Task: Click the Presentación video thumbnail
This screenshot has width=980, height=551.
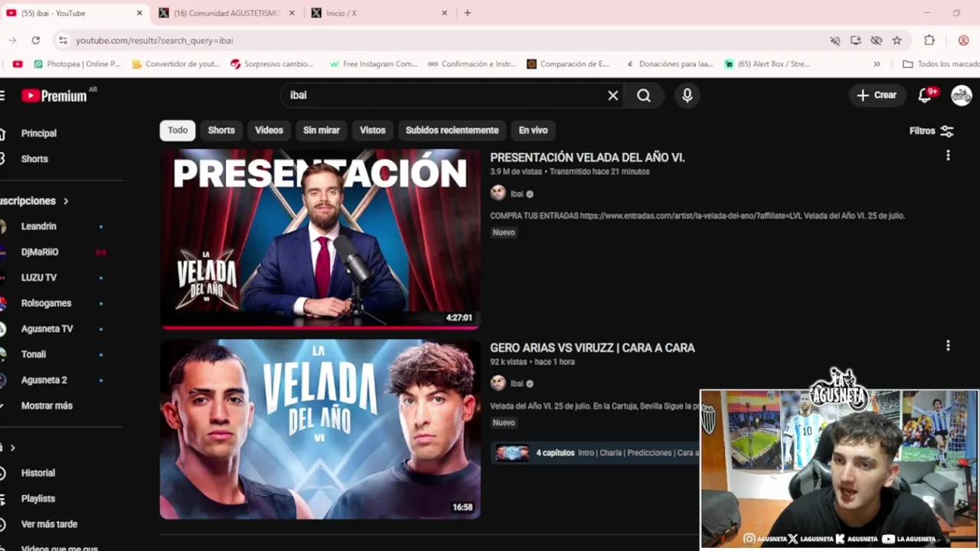Action: [x=320, y=239]
